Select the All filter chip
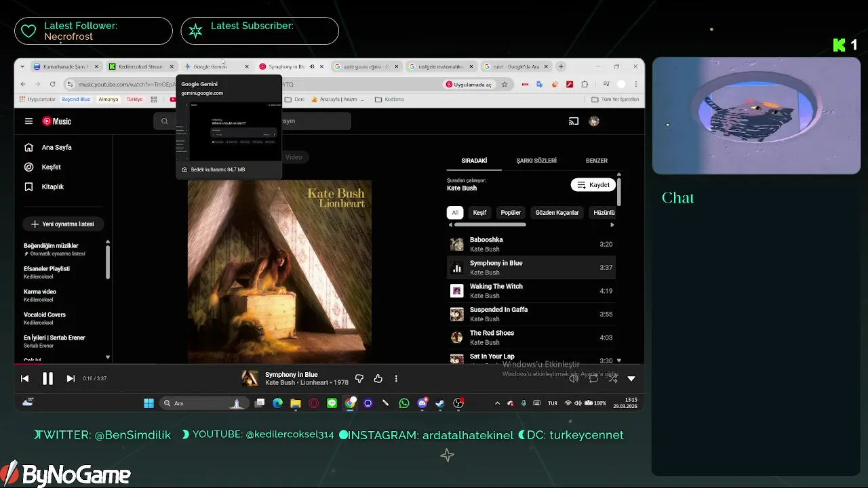The width and height of the screenshot is (868, 488). pyautogui.click(x=455, y=213)
